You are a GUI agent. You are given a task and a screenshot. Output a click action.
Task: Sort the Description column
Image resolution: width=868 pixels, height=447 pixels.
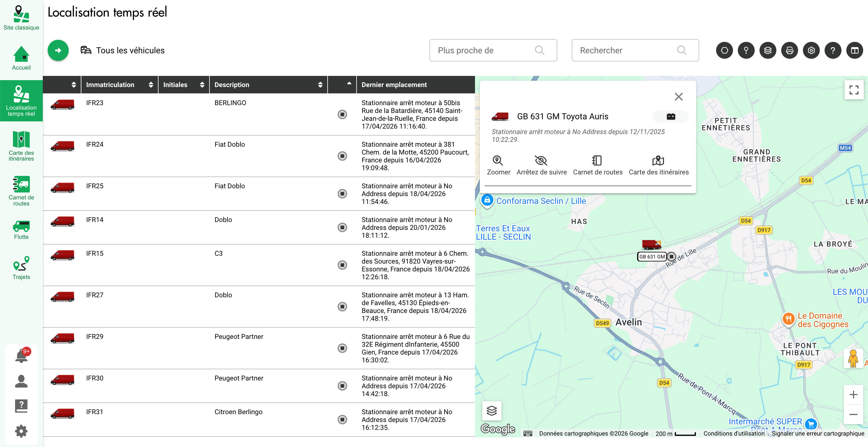tap(320, 85)
